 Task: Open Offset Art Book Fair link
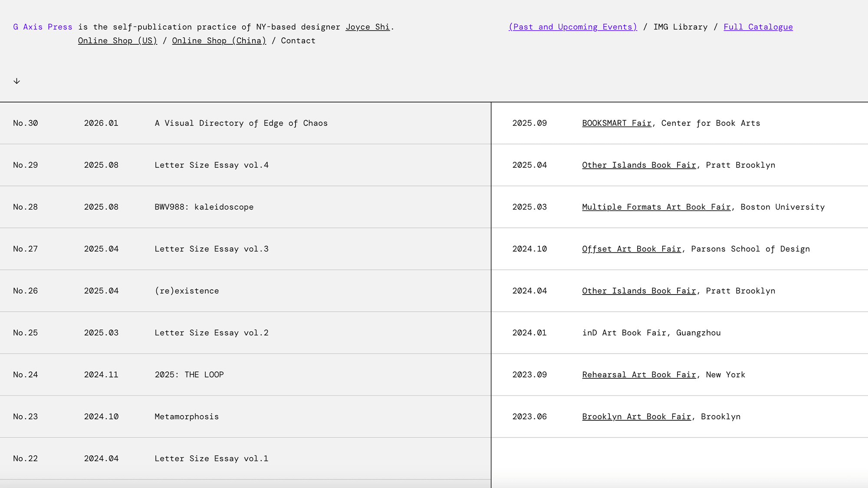click(631, 249)
